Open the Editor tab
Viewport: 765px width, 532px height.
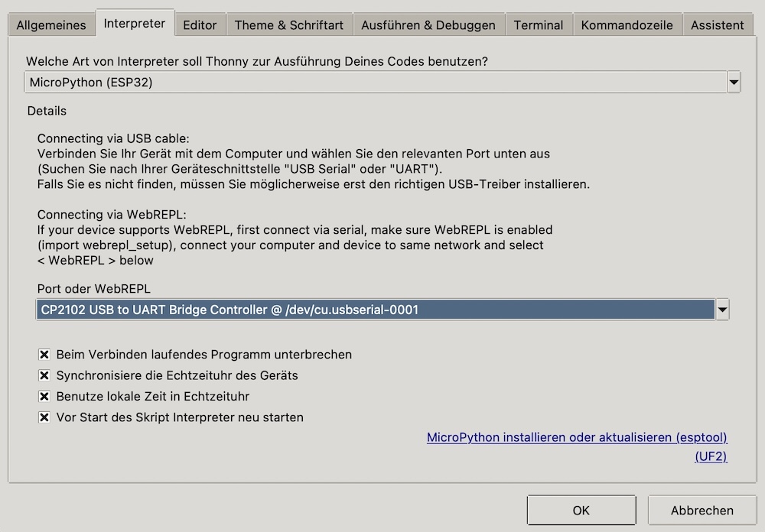tap(200, 25)
